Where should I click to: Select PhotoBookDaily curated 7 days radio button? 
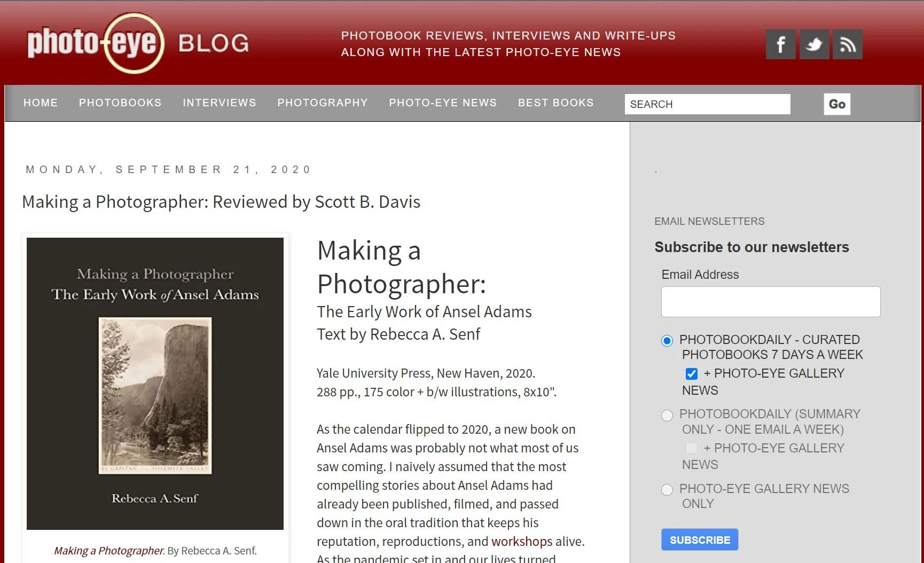pyautogui.click(x=667, y=341)
